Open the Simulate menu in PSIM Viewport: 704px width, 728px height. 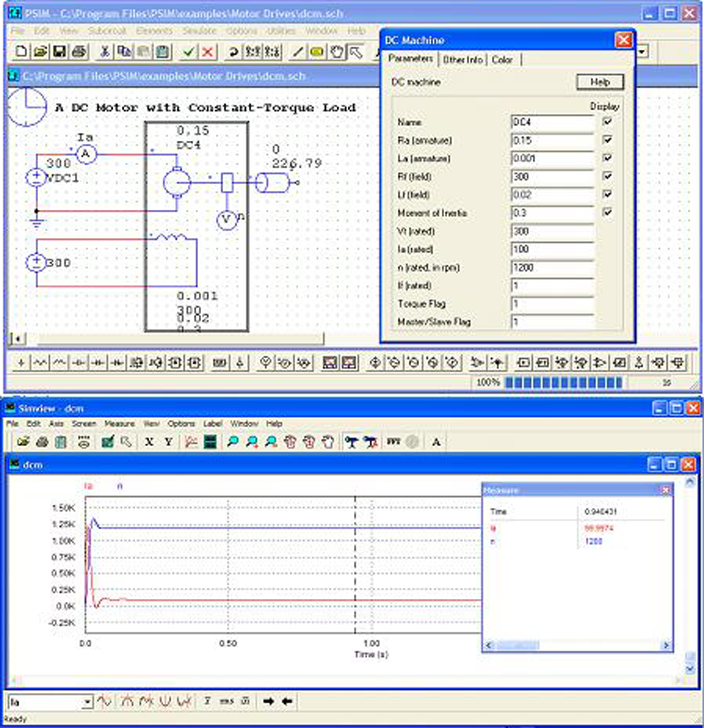[x=199, y=31]
